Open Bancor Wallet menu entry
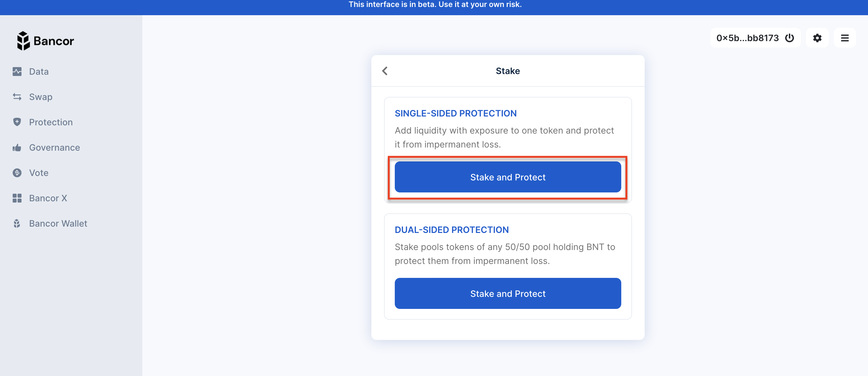868x376 pixels. [x=58, y=223]
